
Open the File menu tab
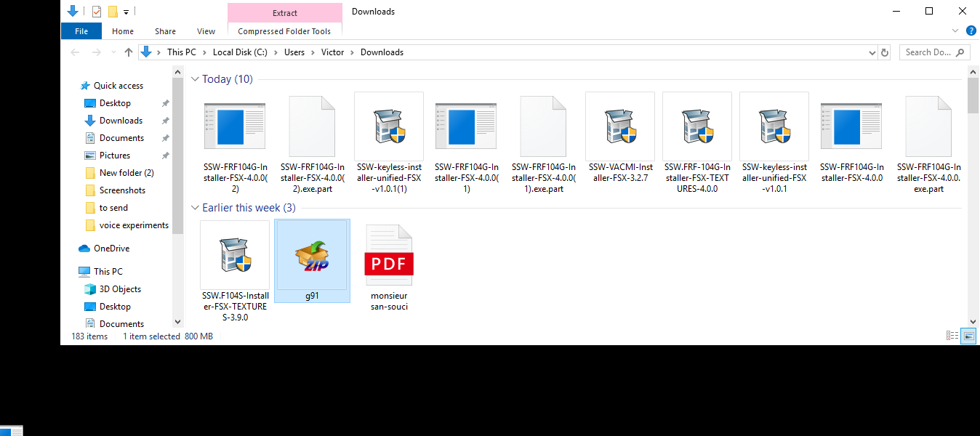click(x=81, y=31)
